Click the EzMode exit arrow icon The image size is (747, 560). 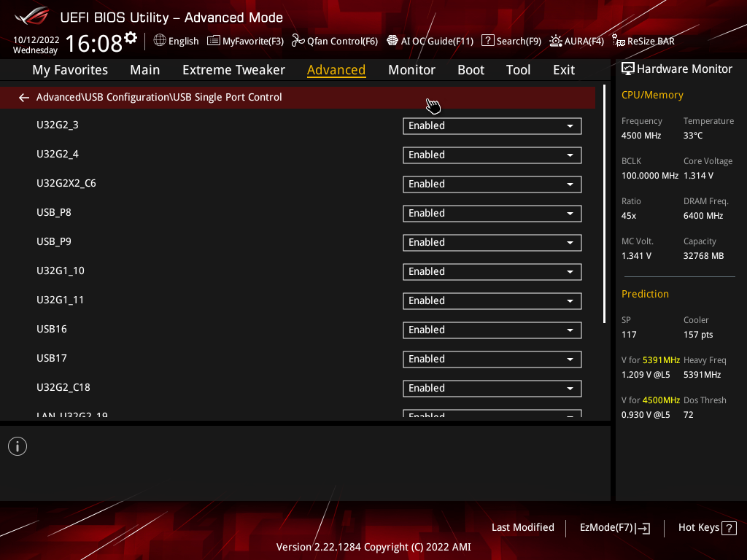click(x=643, y=528)
